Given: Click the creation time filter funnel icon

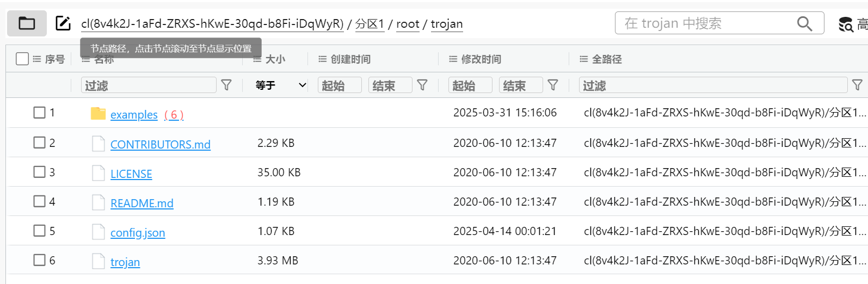Looking at the screenshot, I should point(422,85).
